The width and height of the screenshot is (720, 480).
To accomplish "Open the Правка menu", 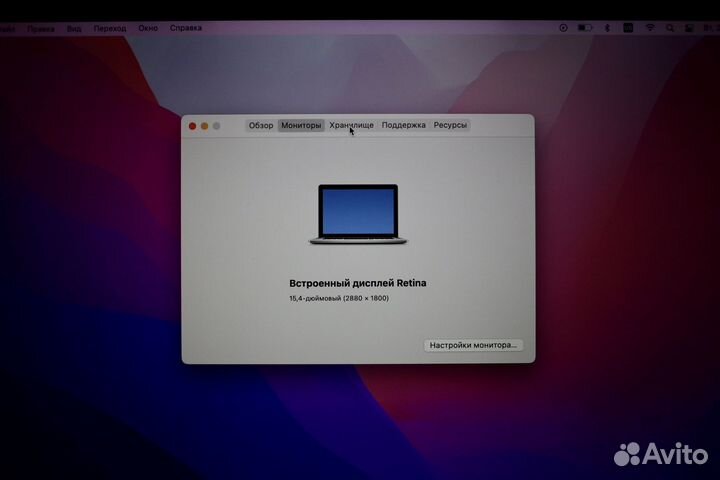I will (x=40, y=28).
